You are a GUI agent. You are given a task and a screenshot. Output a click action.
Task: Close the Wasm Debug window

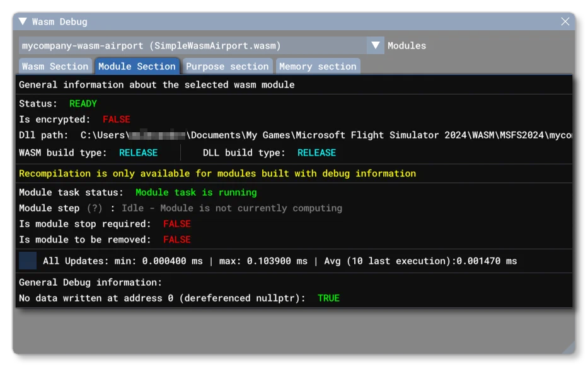point(565,21)
